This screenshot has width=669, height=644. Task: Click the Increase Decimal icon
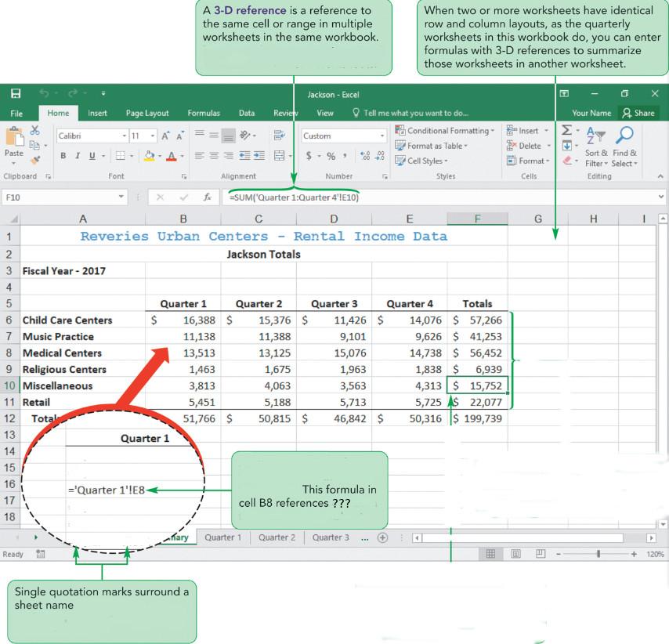point(364,156)
